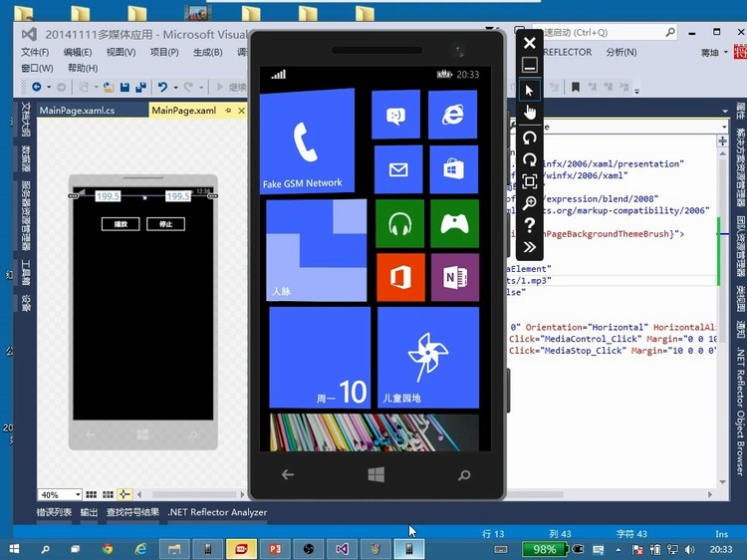
Task: Open Music headphones tile on emulator
Action: tap(399, 223)
